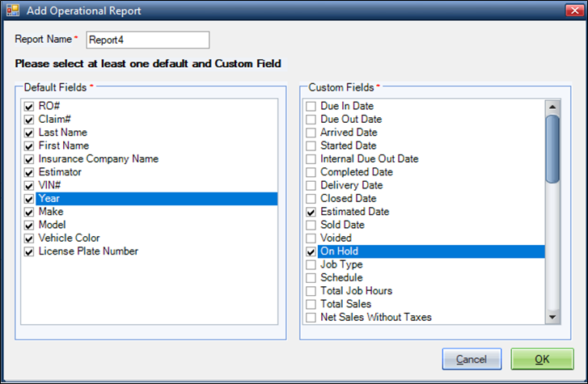Enable the Due In Date checkbox
The width and height of the screenshot is (588, 384).
click(x=311, y=107)
